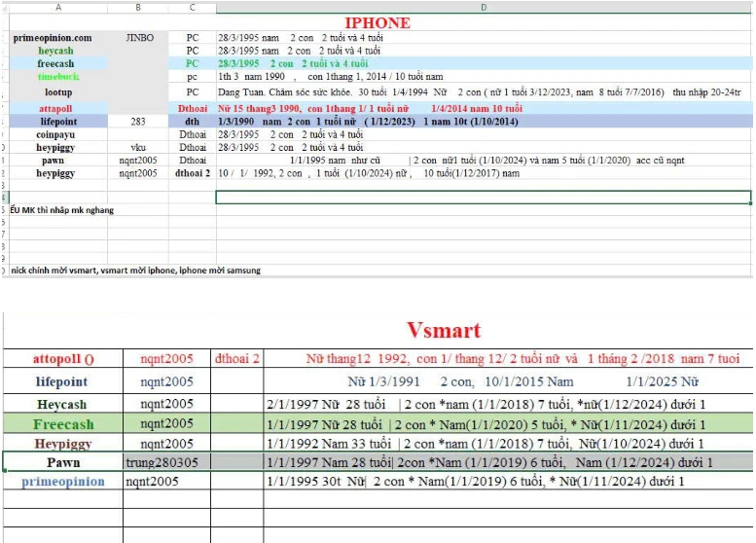
Task: Select the blue primeopinion cell in Vsmart sheet
Action: pyautogui.click(x=63, y=482)
